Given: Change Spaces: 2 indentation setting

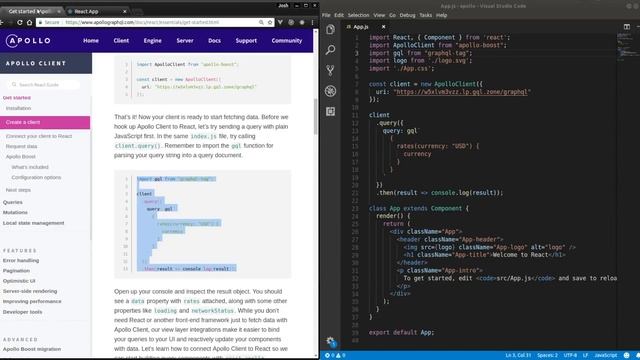Looking at the screenshot, I should tap(547, 356).
